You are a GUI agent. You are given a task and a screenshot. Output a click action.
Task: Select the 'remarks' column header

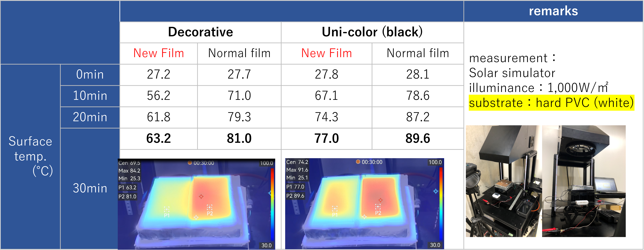[x=553, y=11]
